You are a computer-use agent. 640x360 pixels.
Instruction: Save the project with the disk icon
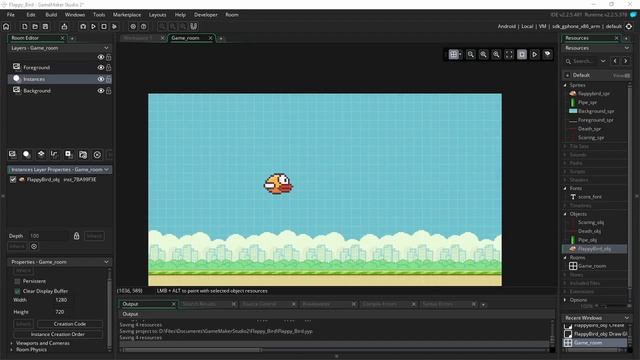coord(45,27)
